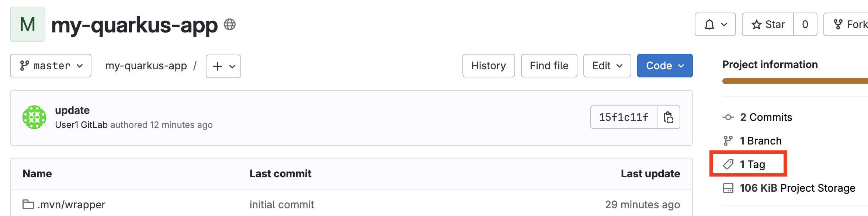
Task: Copy commit SHA with clipboard icon
Action: tap(669, 117)
